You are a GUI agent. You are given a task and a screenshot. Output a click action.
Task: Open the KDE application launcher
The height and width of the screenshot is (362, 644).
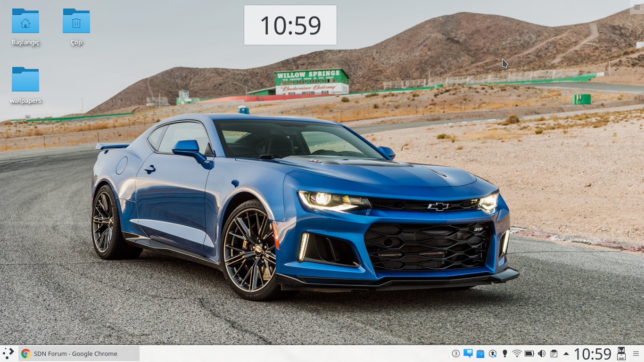tap(8, 354)
